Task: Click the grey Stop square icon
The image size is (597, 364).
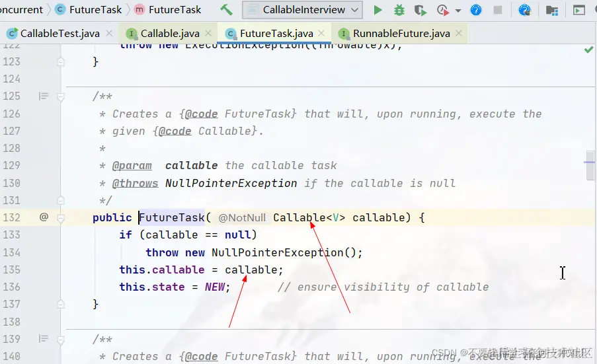Action: click(498, 10)
